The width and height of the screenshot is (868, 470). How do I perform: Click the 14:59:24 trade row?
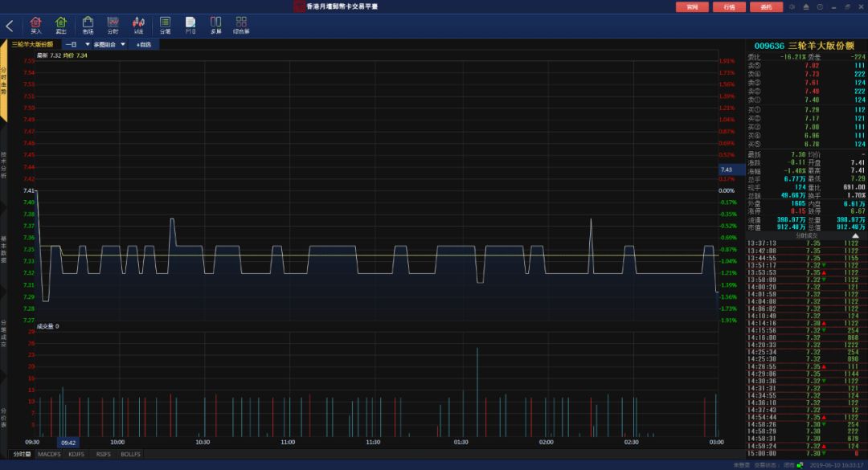[x=806, y=446]
